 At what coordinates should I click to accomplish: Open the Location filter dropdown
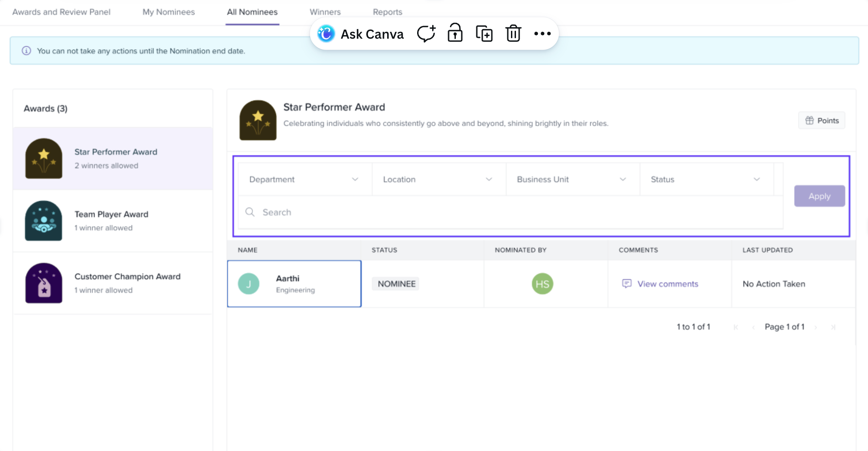pyautogui.click(x=438, y=179)
